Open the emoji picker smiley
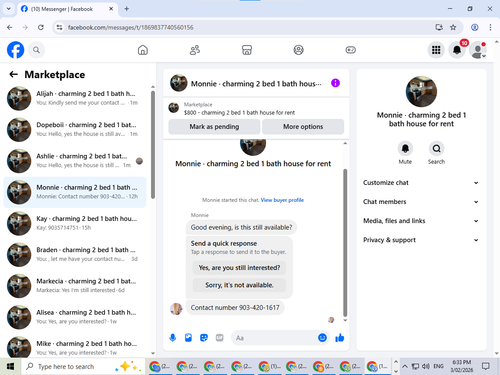The height and width of the screenshot is (375, 500). pos(322,338)
